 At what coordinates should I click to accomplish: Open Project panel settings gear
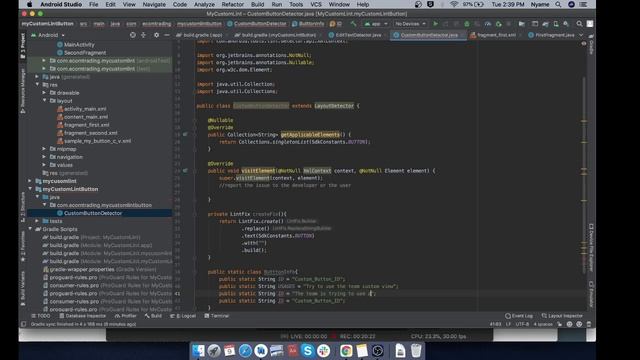156,35
